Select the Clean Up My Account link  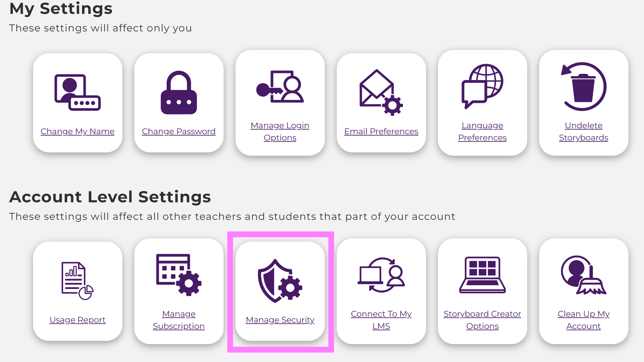583,320
